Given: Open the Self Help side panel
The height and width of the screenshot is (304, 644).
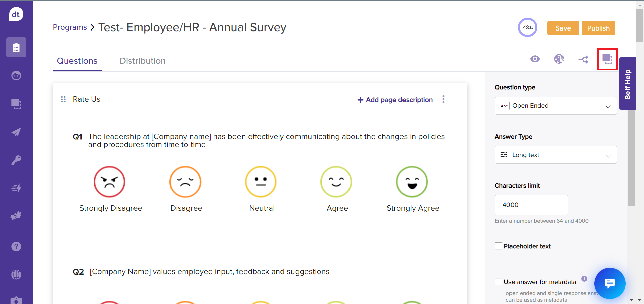Looking at the screenshot, I should 627,84.
